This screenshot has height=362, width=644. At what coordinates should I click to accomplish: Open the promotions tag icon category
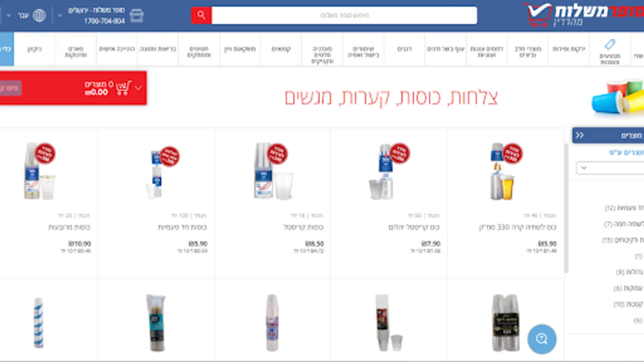pos(610,44)
